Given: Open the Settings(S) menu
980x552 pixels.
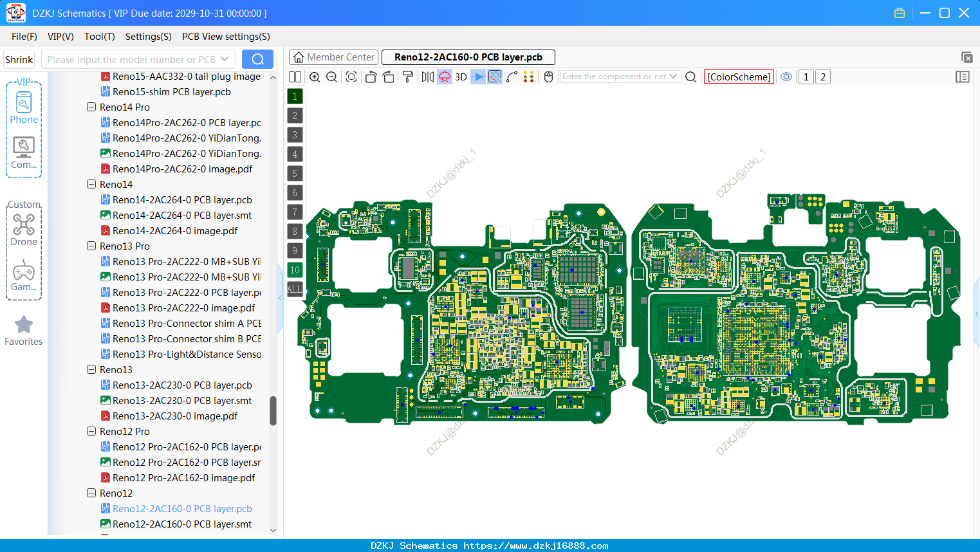Looking at the screenshot, I should click(149, 37).
